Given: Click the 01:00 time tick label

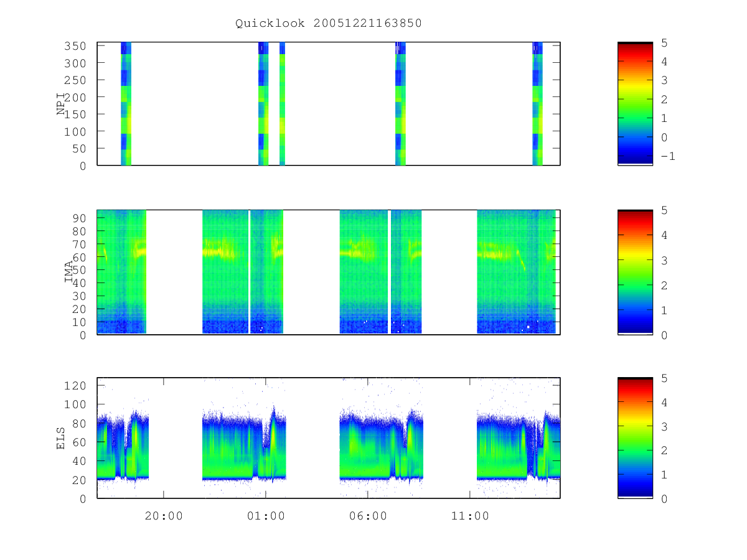Looking at the screenshot, I should coord(266,516).
